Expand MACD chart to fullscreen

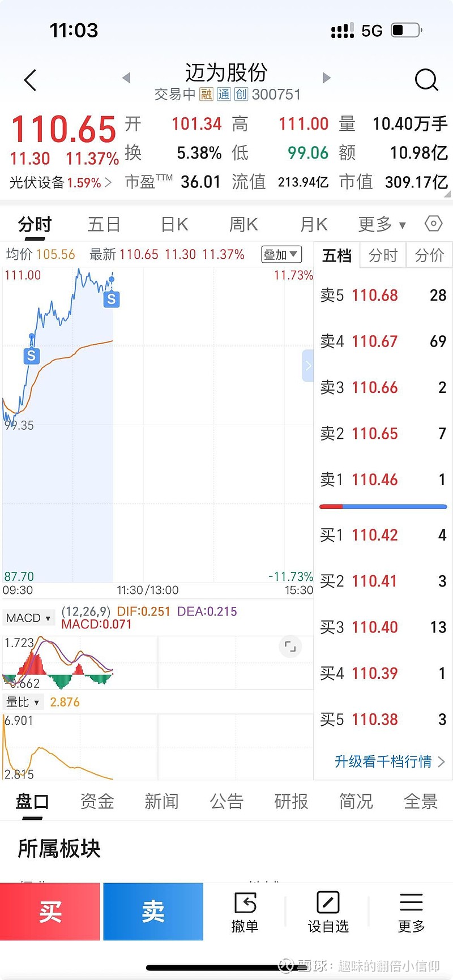[290, 646]
